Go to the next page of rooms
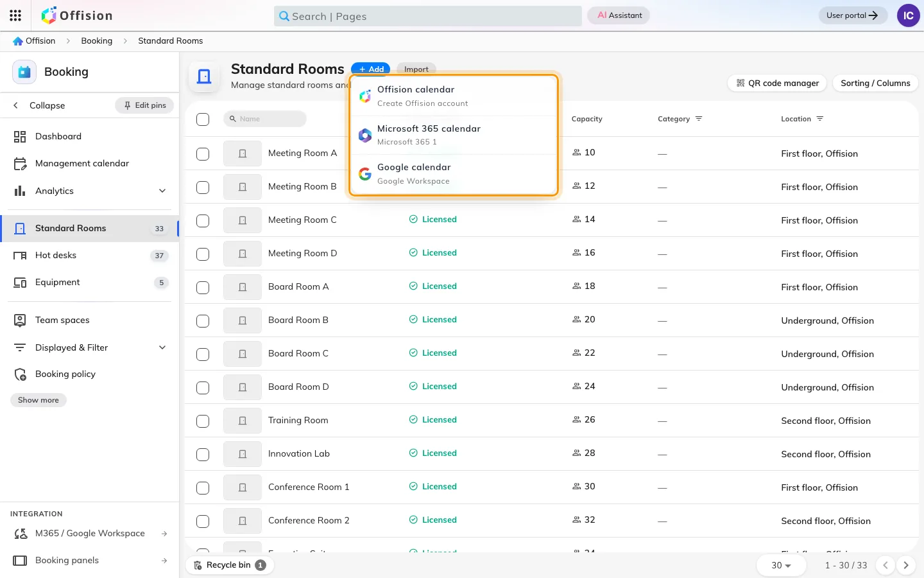The image size is (924, 578). [906, 565]
